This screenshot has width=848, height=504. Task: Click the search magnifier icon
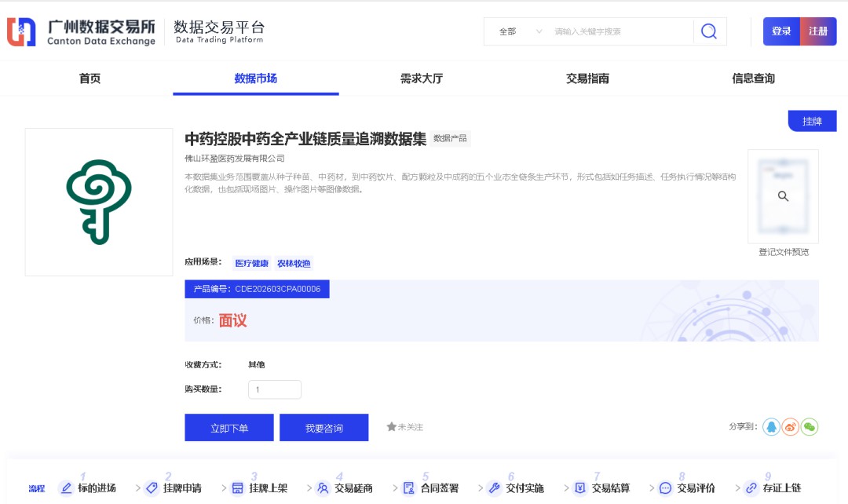point(709,31)
